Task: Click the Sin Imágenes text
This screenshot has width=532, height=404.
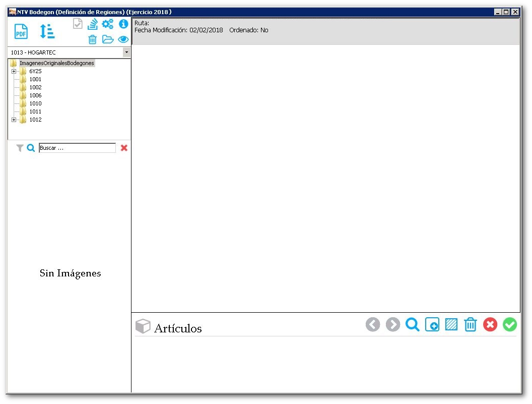Action: [70, 273]
